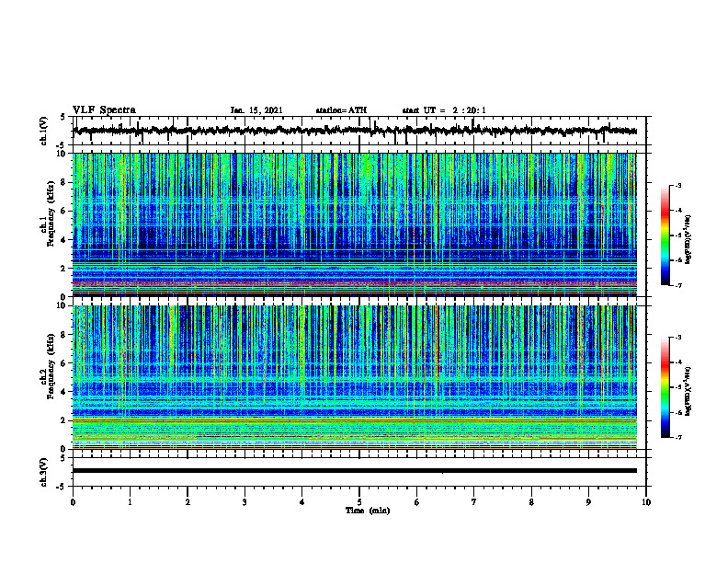
Task: Click the "6" kHz tick on ch.2 frequency axis
Action: coord(63,363)
